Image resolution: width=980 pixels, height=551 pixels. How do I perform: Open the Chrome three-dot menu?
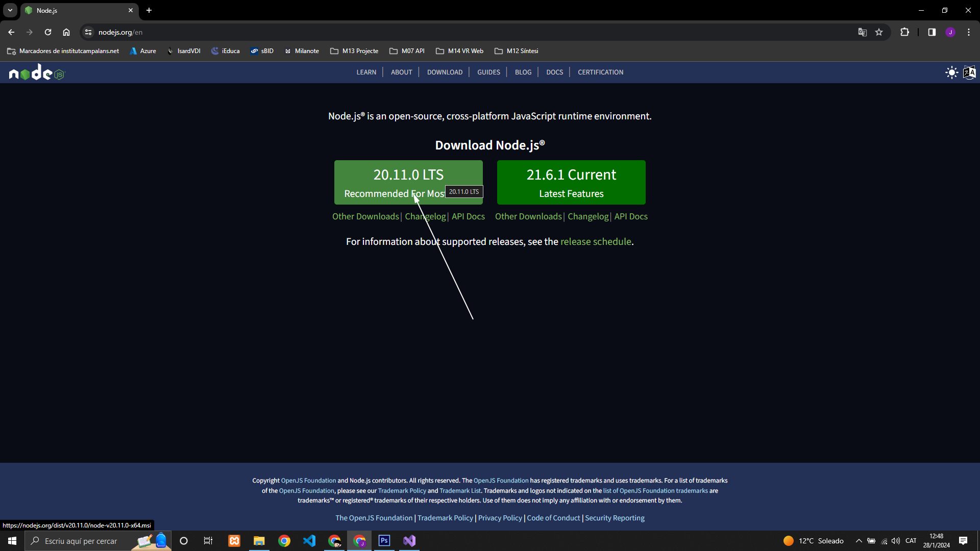tap(968, 32)
